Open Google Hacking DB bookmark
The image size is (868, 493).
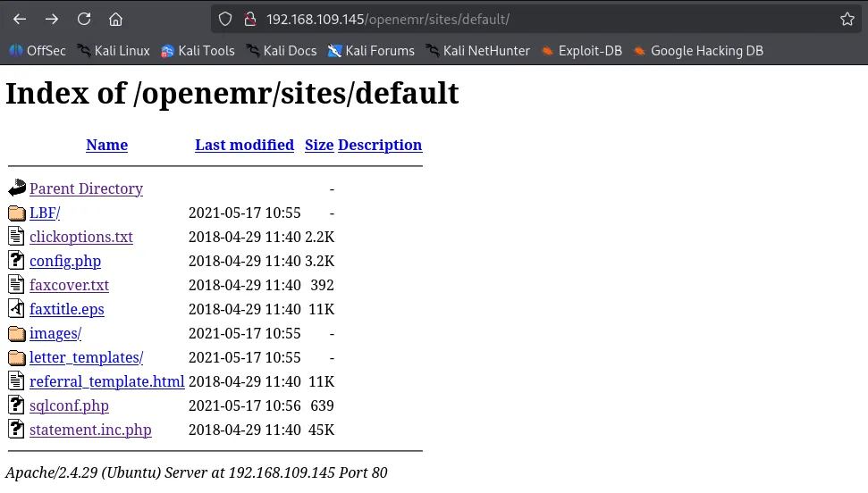point(698,51)
